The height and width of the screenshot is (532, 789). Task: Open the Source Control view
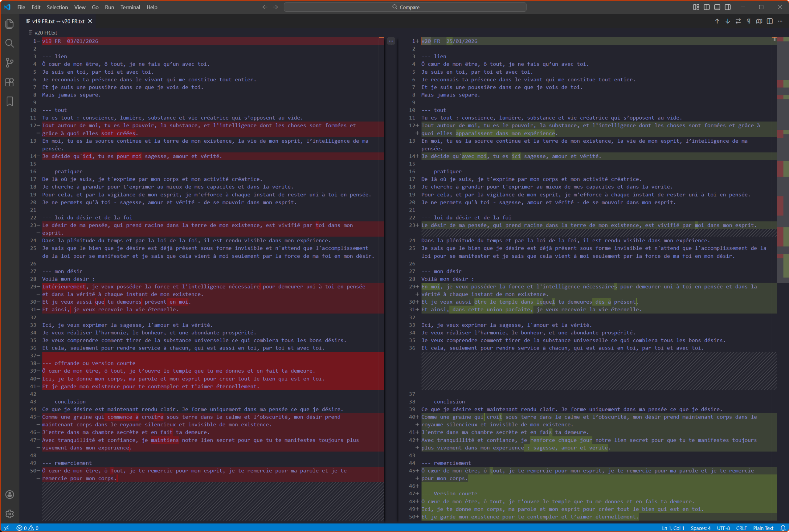point(10,63)
